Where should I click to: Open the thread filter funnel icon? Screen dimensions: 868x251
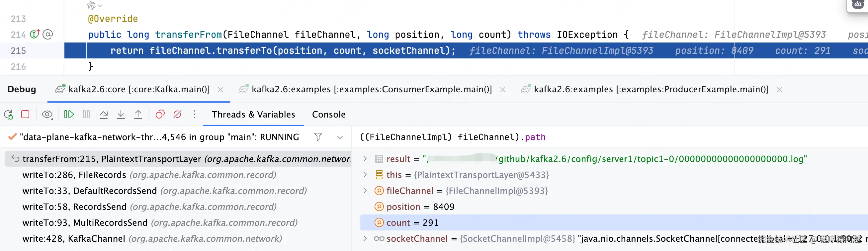[x=318, y=137]
